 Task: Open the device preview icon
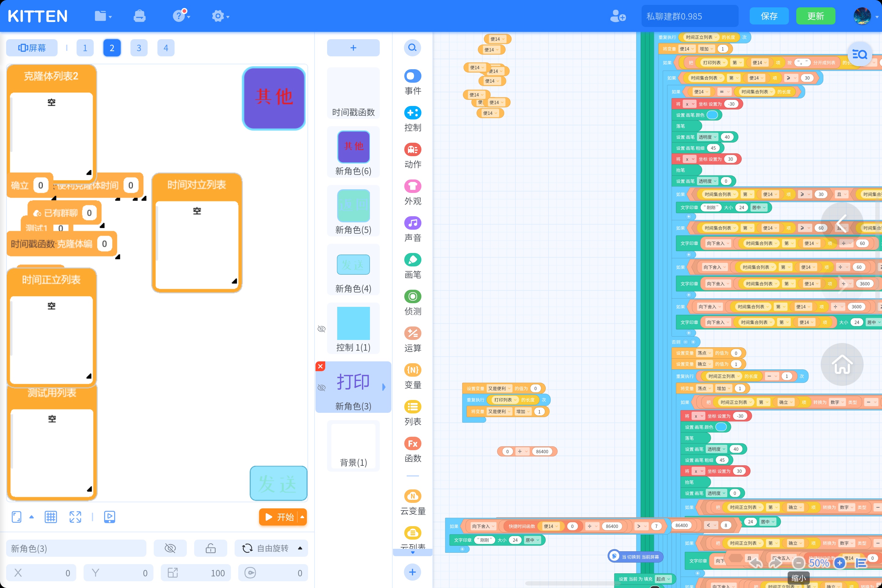pos(110,517)
